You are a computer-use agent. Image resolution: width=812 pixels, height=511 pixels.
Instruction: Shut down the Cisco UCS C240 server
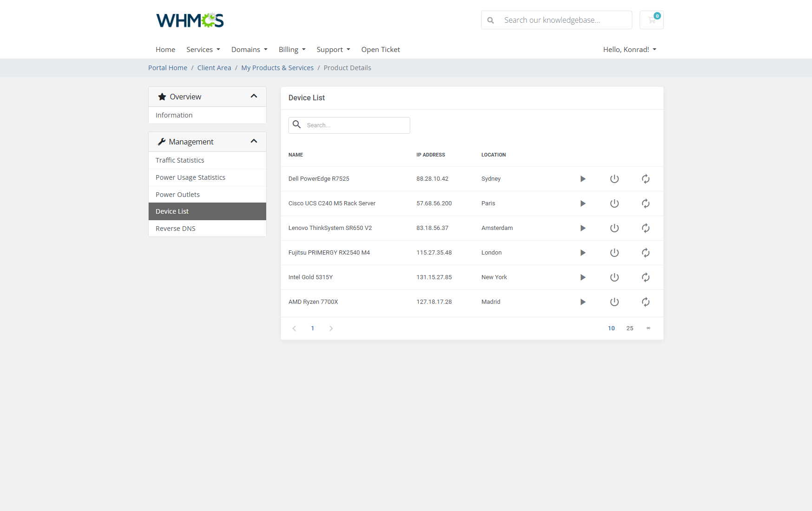coord(614,203)
